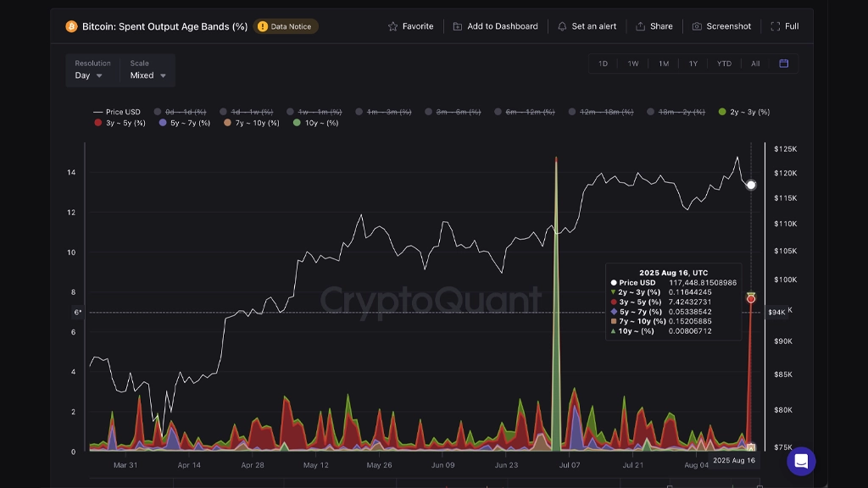Select the 1M time range

coord(664,64)
